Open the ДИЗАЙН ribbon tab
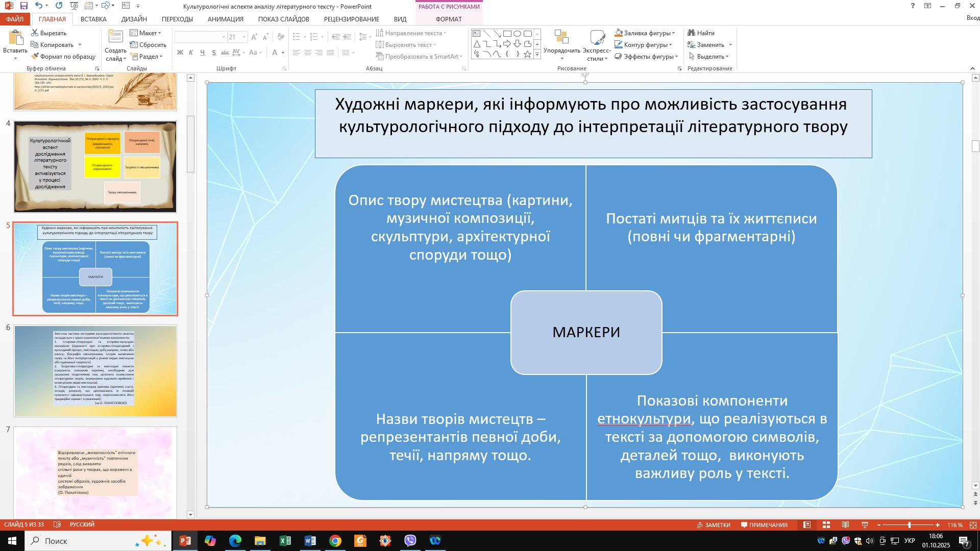 pyautogui.click(x=134, y=19)
